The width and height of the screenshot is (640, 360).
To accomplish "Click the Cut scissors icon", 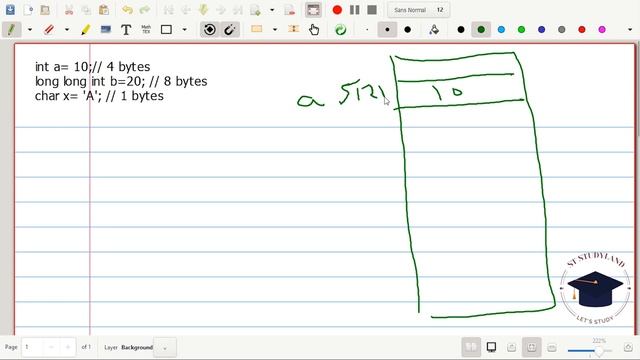I will pyautogui.click(x=69, y=10).
